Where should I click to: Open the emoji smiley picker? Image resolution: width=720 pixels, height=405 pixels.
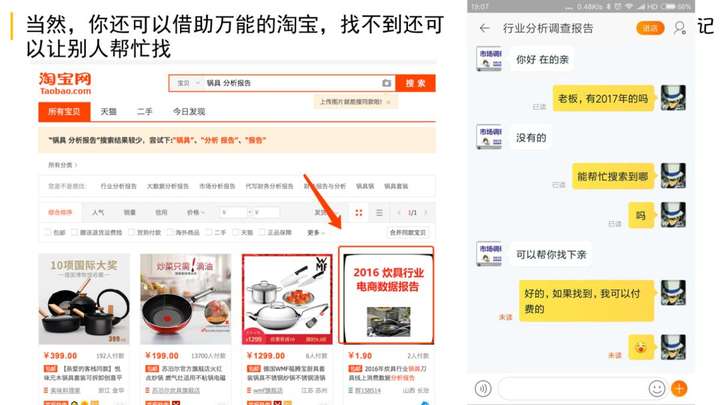[x=657, y=388]
